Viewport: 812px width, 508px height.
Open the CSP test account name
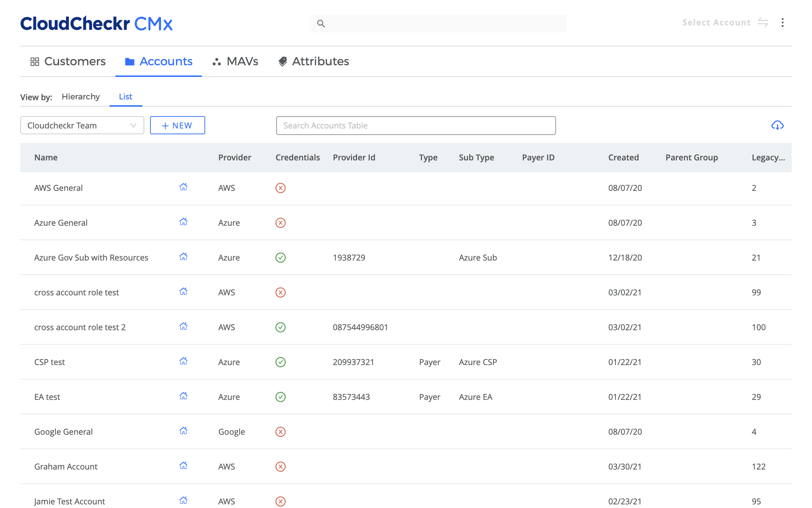tap(50, 362)
